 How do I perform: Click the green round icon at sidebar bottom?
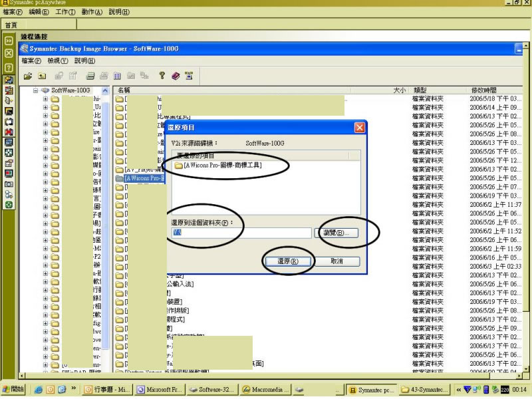[x=9, y=205]
